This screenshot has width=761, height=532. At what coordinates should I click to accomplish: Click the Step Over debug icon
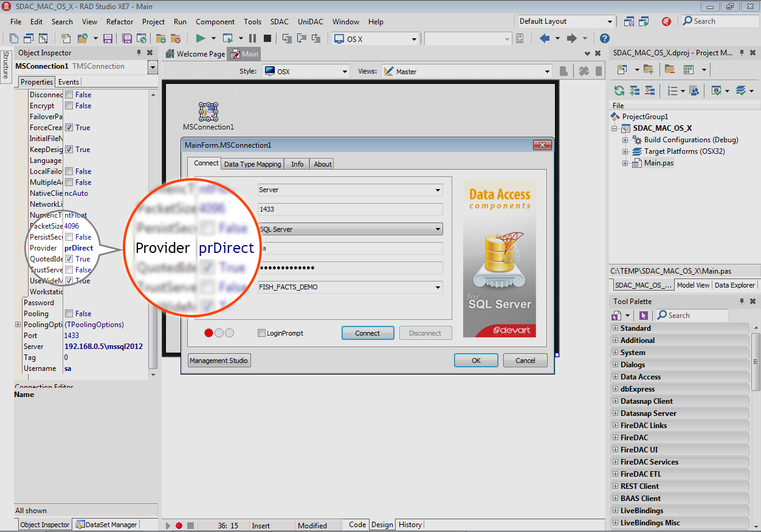coord(301,38)
